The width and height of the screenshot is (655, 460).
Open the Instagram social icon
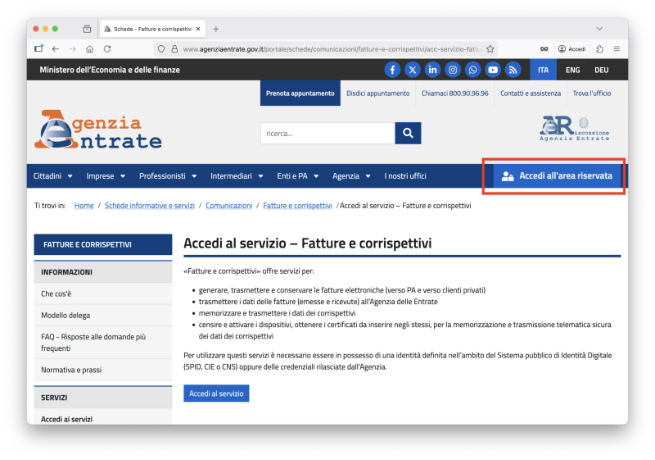click(452, 70)
